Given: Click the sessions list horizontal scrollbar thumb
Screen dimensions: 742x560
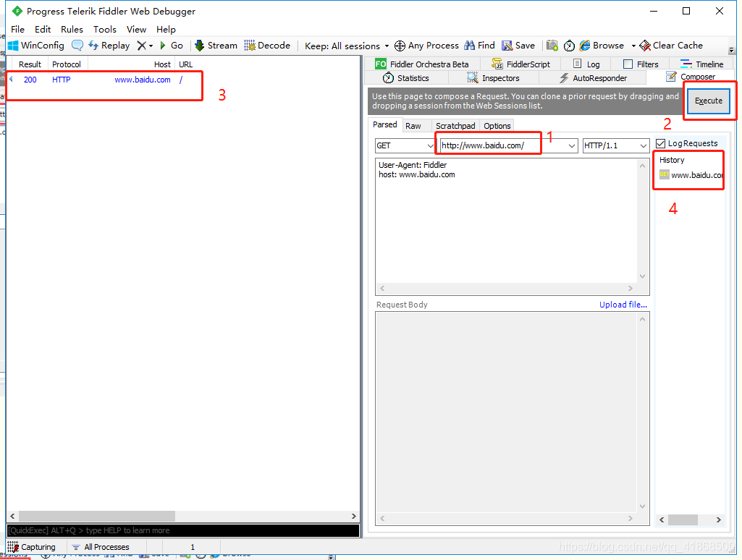Looking at the screenshot, I should pyautogui.click(x=97, y=516).
